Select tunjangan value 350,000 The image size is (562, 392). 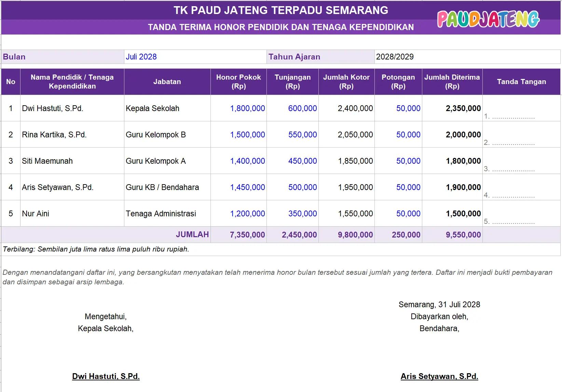292,214
